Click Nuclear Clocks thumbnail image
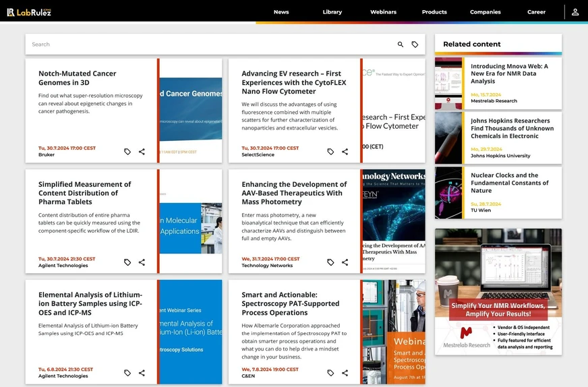The image size is (588, 387). point(448,193)
